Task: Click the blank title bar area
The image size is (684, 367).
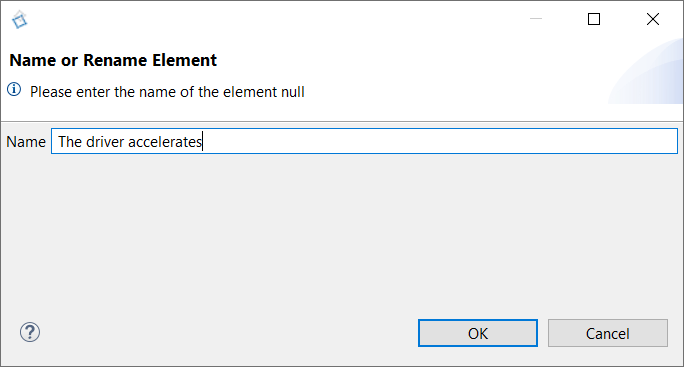Action: (x=270, y=19)
